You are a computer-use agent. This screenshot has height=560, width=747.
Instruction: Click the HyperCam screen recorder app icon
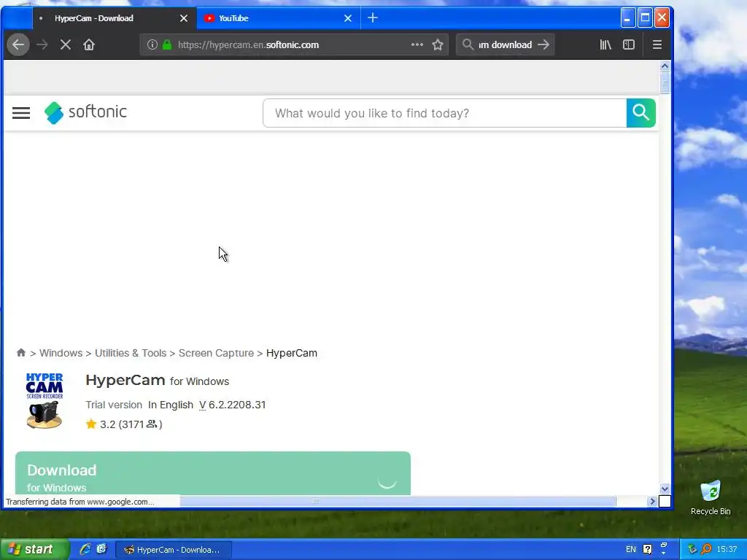[x=44, y=401]
